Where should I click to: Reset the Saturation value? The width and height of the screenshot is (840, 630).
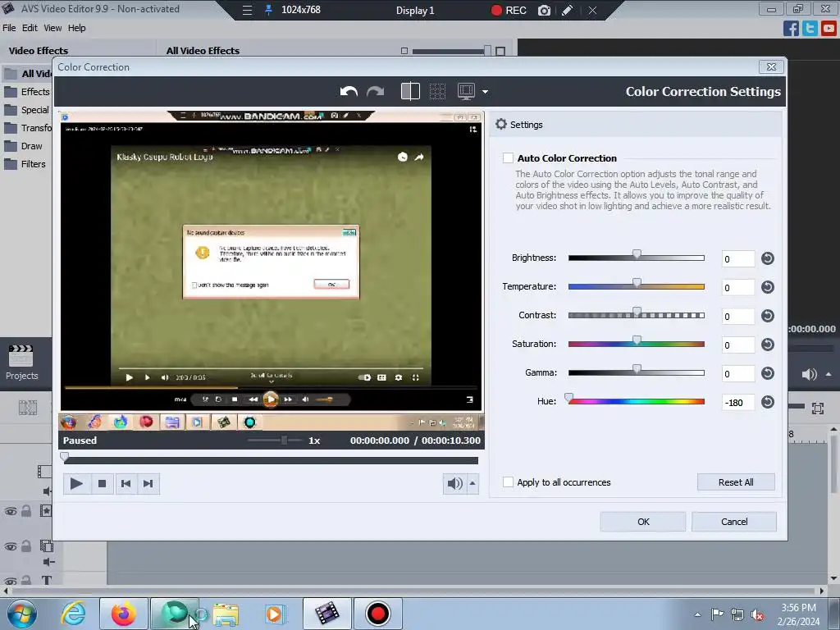(x=768, y=345)
